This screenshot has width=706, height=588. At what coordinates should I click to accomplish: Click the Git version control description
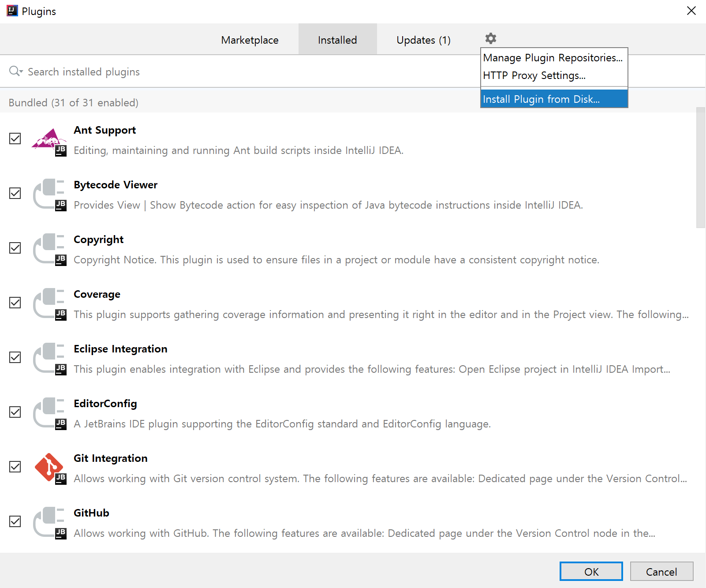tap(380, 479)
